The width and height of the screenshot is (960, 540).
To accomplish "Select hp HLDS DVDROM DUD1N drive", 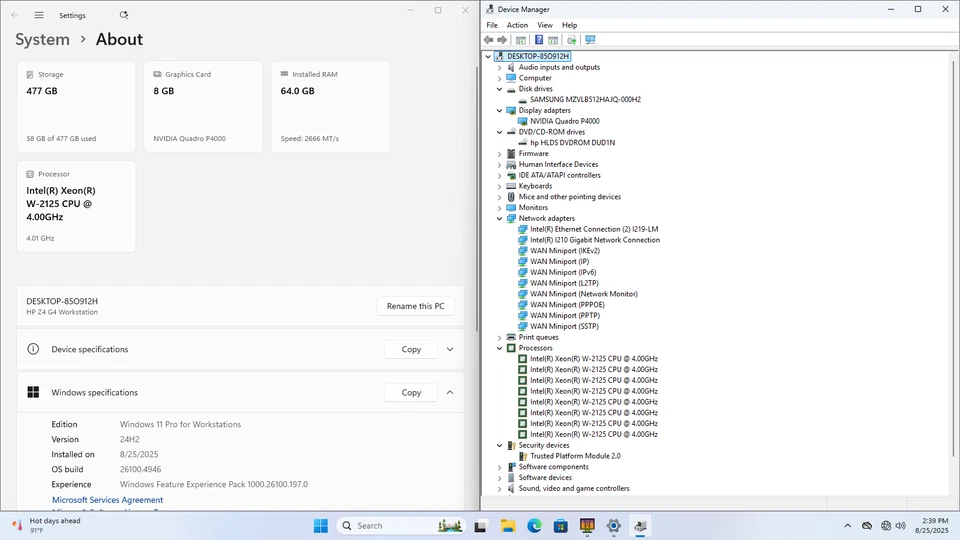I will (572, 143).
